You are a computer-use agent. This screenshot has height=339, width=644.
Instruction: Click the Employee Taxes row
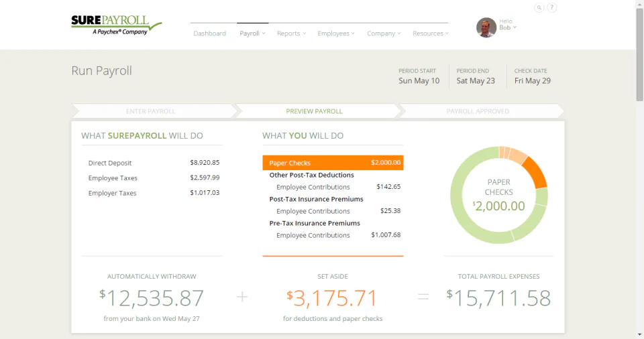coord(154,178)
